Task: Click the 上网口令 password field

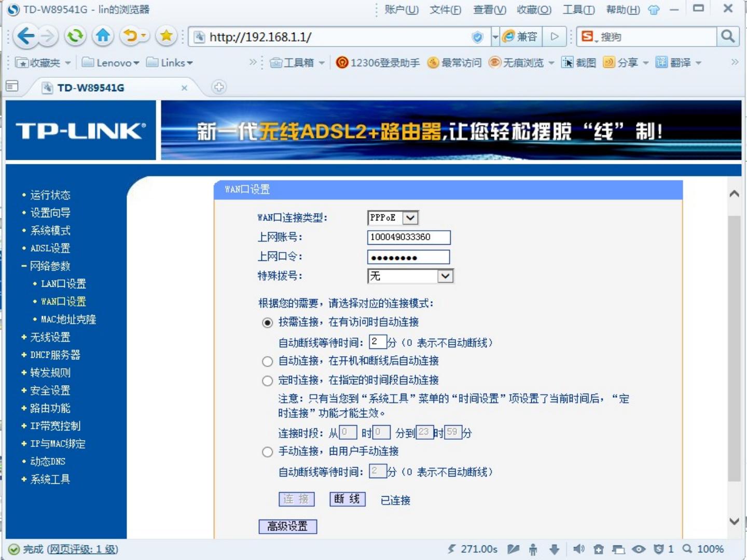Action: (x=409, y=257)
